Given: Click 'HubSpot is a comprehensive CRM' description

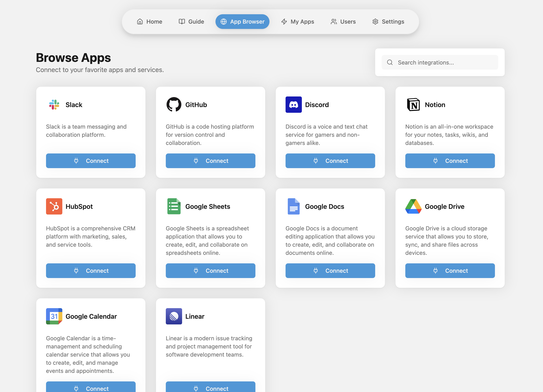Looking at the screenshot, I should point(91,237).
